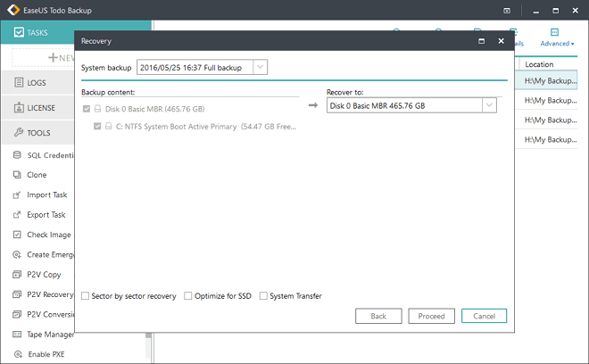Screen dimensions: 589x364
Task: Click the Import Task icon
Action: coord(18,195)
